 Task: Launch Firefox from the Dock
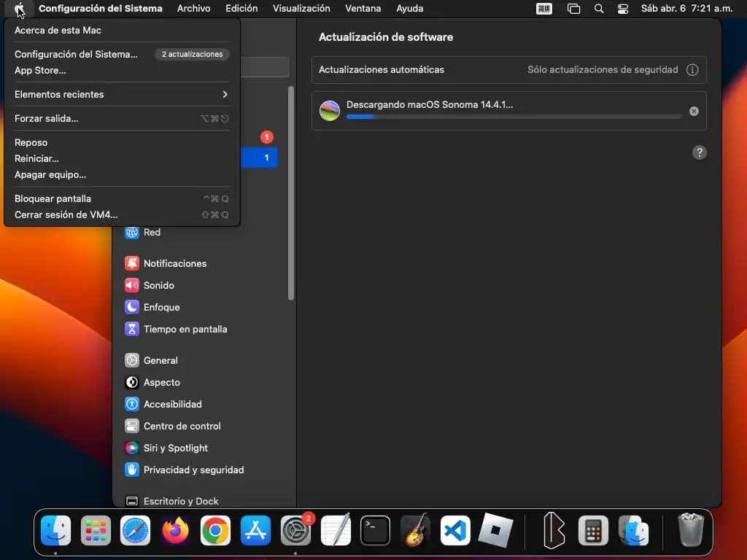point(175,531)
